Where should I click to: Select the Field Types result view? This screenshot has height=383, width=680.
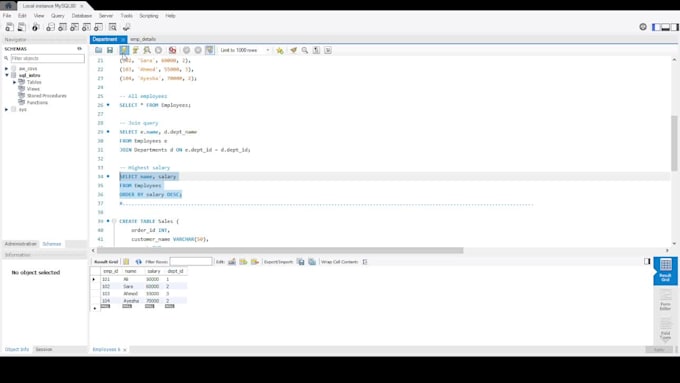click(665, 328)
